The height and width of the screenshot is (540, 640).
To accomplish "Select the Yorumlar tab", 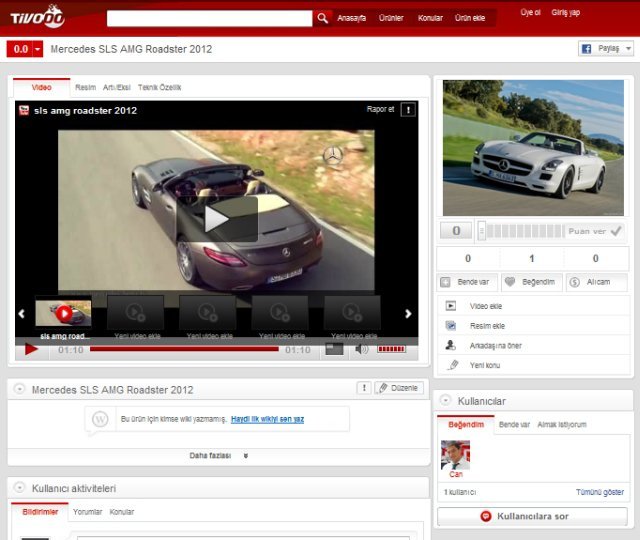I will pyautogui.click(x=88, y=512).
